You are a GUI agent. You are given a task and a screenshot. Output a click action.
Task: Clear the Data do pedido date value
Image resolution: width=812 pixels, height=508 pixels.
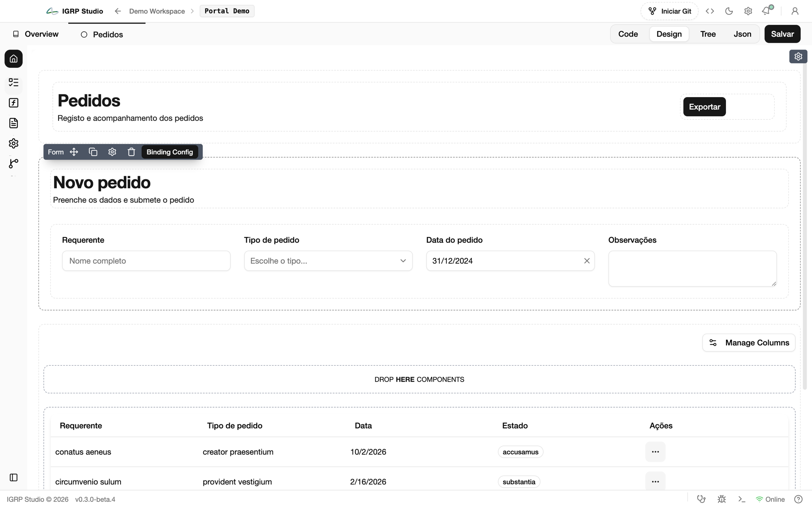tap(587, 261)
